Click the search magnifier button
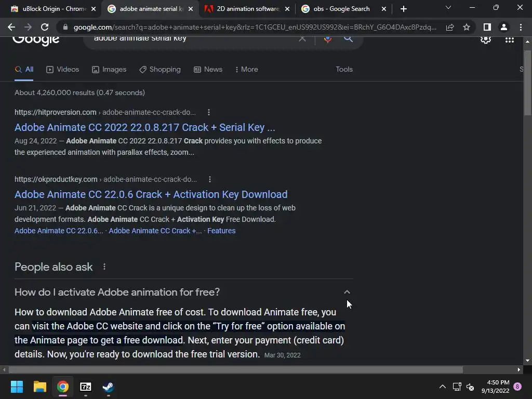Image resolution: width=532 pixels, height=399 pixels. tap(349, 39)
